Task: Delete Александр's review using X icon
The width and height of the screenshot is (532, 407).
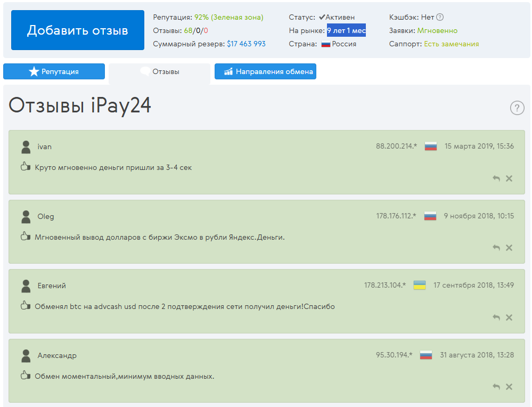Action: pos(509,387)
